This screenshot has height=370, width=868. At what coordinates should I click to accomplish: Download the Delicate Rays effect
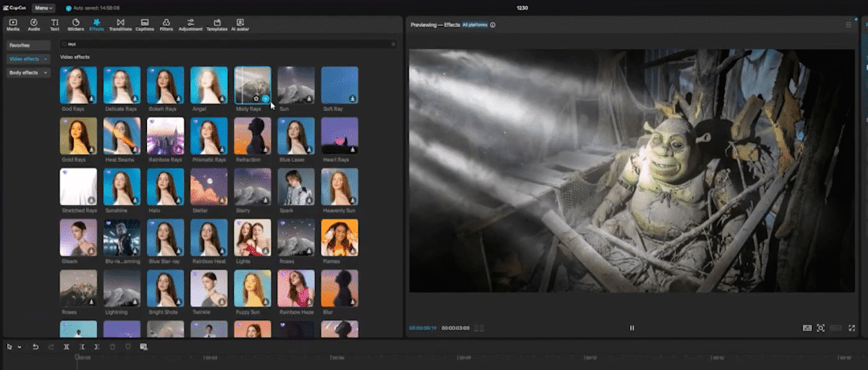pyautogui.click(x=135, y=99)
